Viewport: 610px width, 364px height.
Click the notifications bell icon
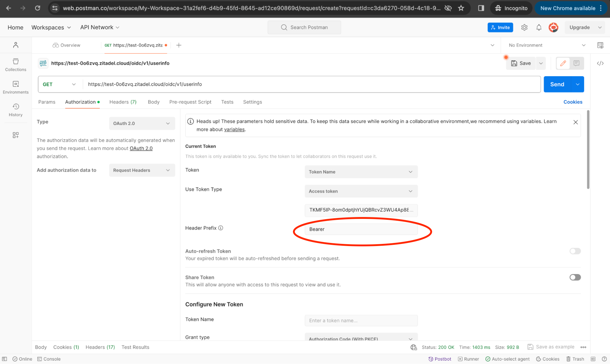click(539, 27)
